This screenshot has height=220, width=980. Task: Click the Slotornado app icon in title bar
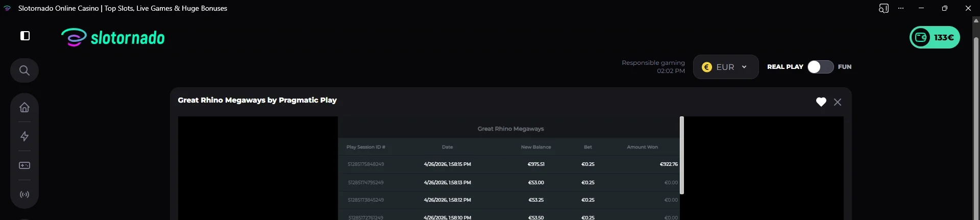click(x=7, y=8)
